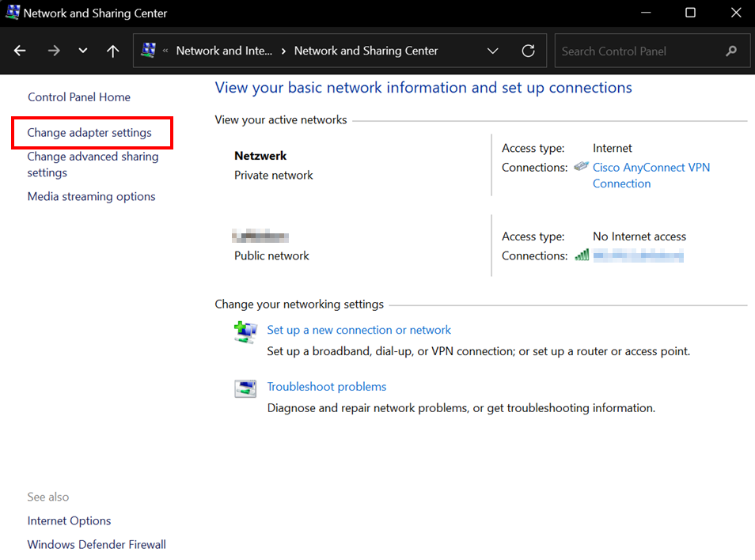755x560 pixels.
Task: Click the Cisco AnyConnect VPN Connection link
Action: (651, 167)
